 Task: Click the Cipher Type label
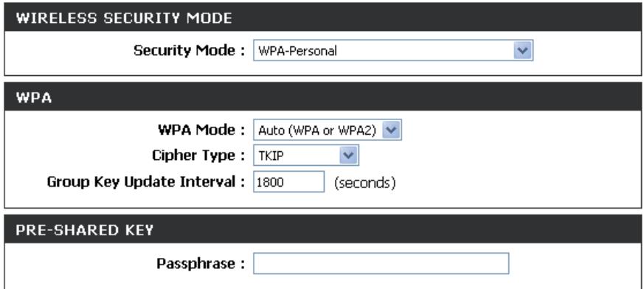(198, 156)
